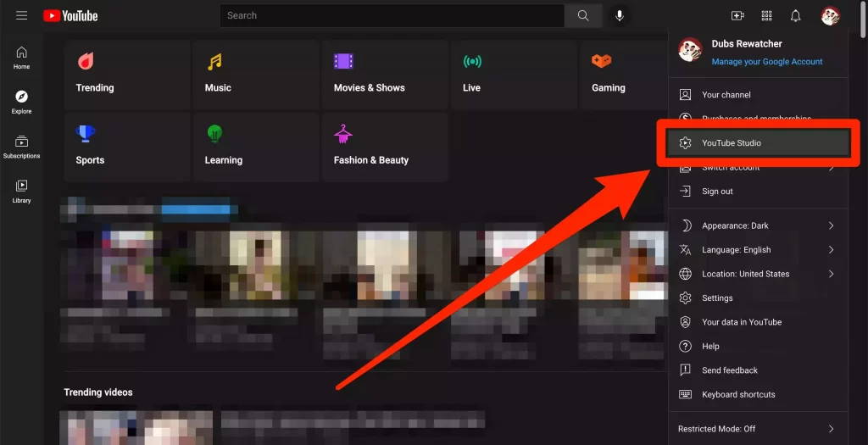This screenshot has height=445, width=868.
Task: Open Your data in YouTube
Action: point(759,321)
